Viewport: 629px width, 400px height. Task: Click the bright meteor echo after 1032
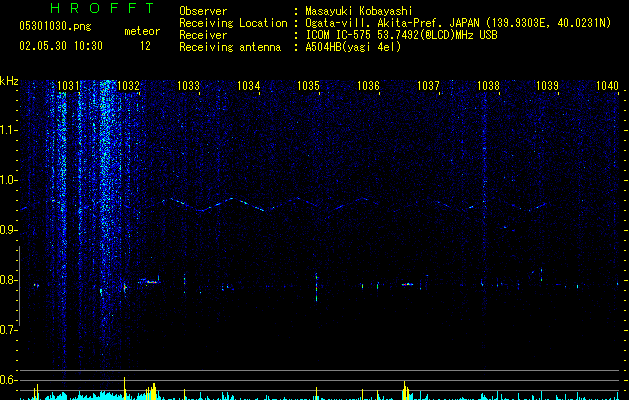[x=149, y=282]
